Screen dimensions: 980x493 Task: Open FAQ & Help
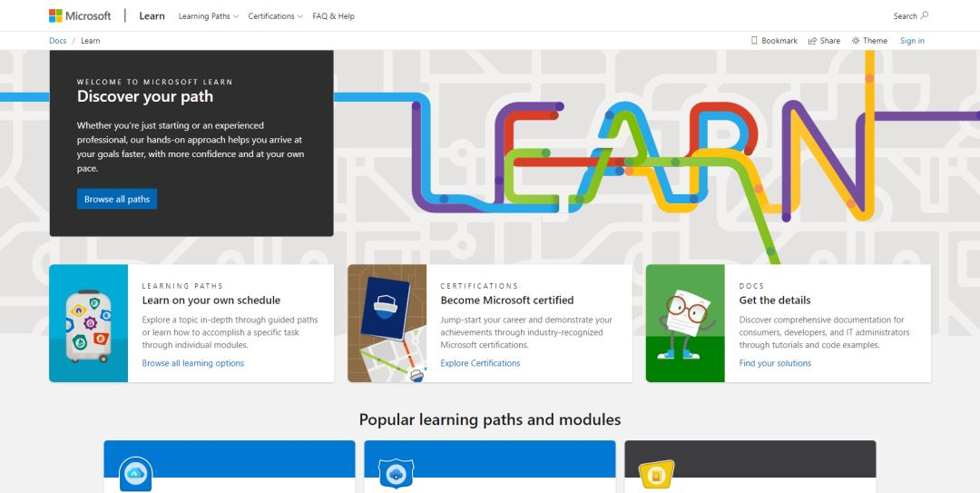[x=334, y=16]
